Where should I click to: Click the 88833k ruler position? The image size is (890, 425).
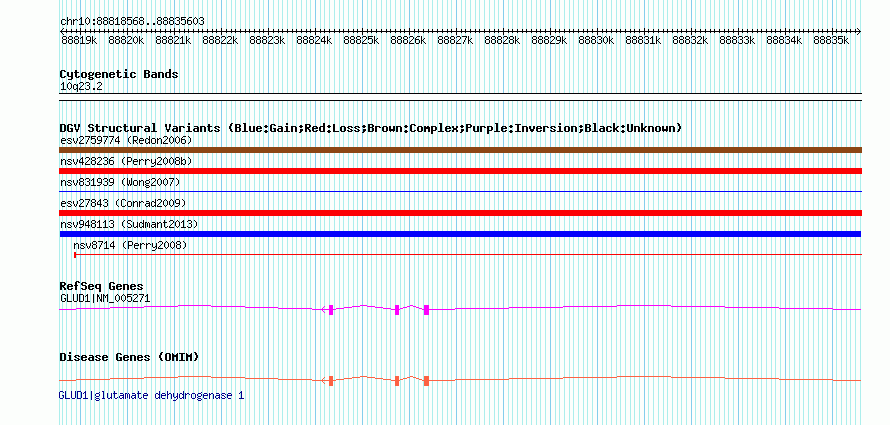tap(738, 40)
